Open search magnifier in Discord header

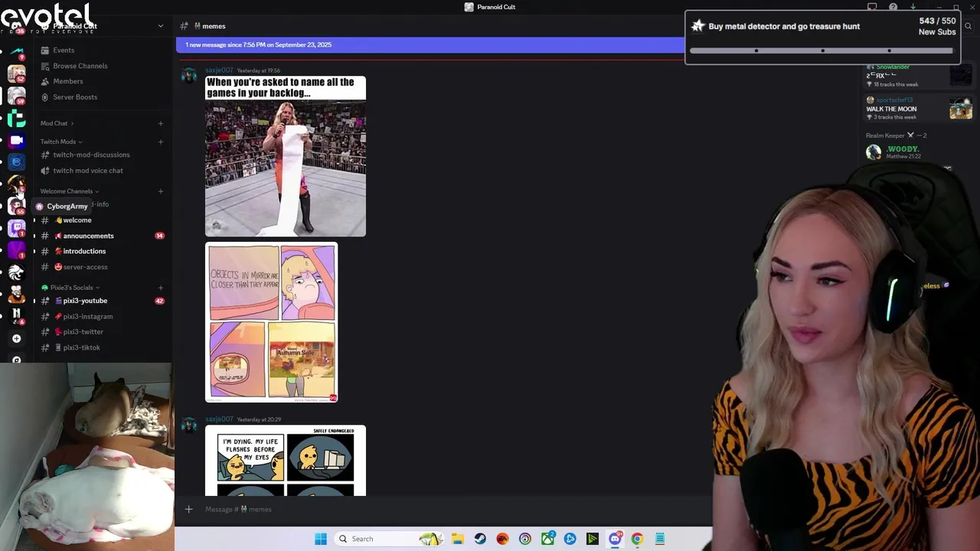[x=968, y=26]
